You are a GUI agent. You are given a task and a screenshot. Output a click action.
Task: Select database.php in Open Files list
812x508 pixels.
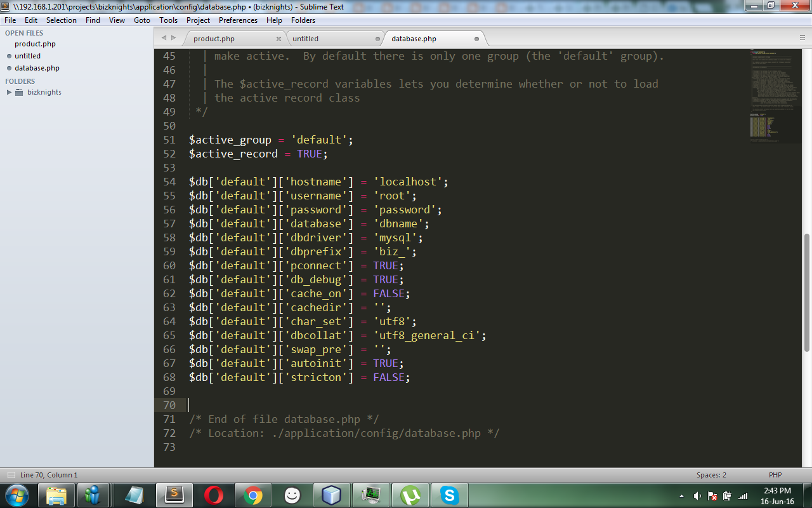[37, 68]
